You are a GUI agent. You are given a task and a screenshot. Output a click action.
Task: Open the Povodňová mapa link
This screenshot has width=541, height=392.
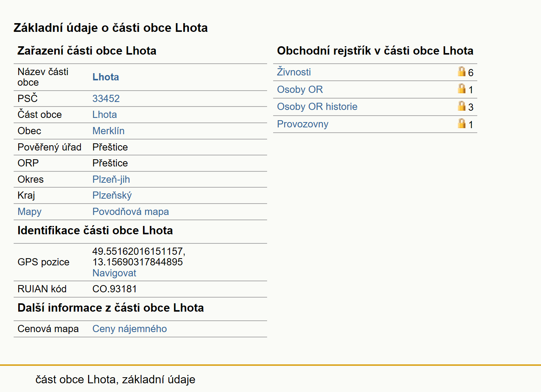131,212
